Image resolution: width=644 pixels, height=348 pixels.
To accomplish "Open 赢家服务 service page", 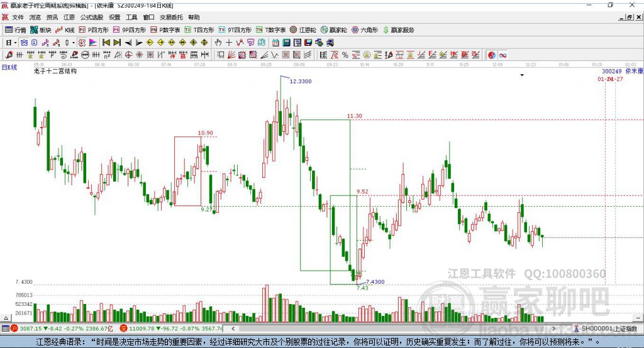I will 399,30.
